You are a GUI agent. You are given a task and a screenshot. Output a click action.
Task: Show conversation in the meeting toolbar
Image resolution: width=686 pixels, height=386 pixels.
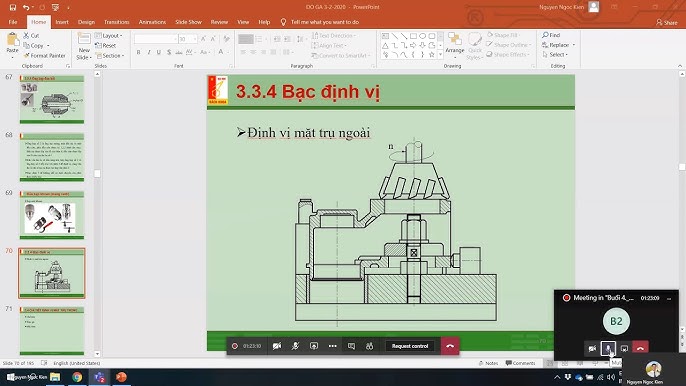(351, 346)
